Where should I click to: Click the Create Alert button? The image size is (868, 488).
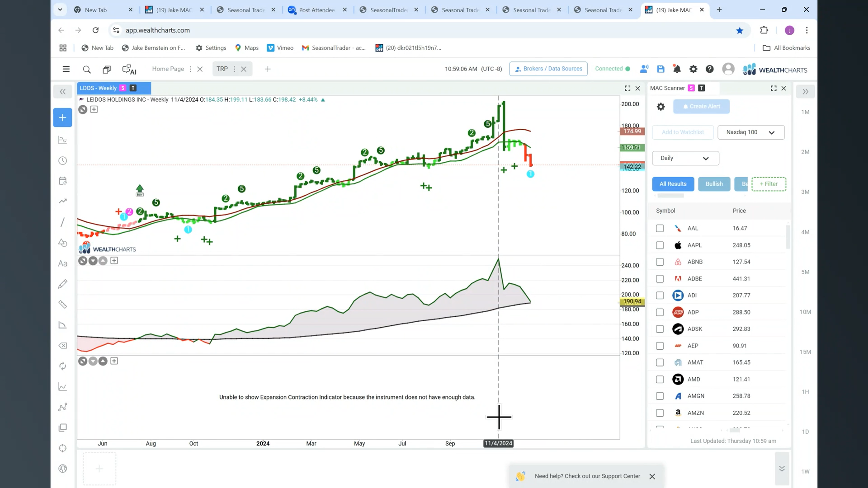click(x=701, y=107)
